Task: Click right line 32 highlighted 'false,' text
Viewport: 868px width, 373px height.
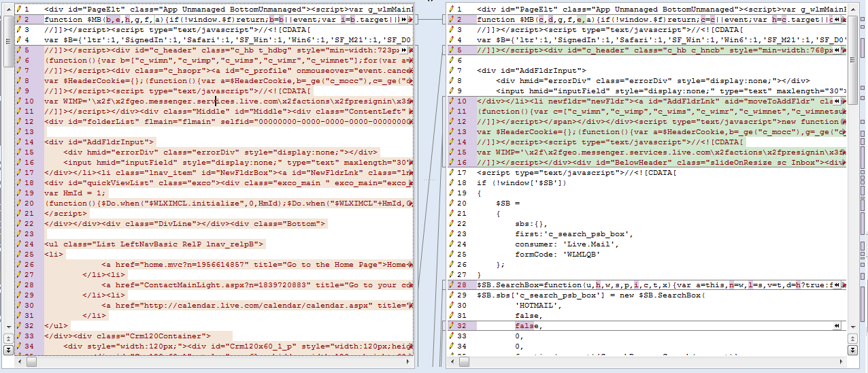Action: coord(530,326)
